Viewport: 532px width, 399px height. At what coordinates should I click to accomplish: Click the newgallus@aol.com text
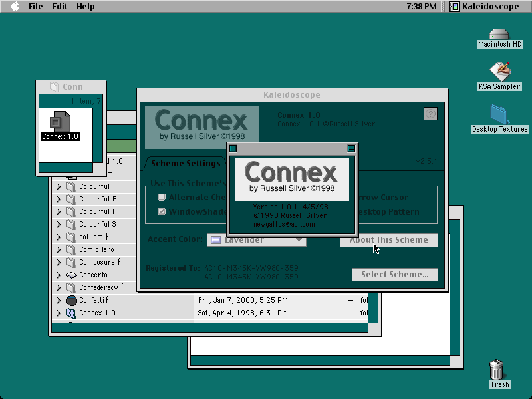point(284,224)
